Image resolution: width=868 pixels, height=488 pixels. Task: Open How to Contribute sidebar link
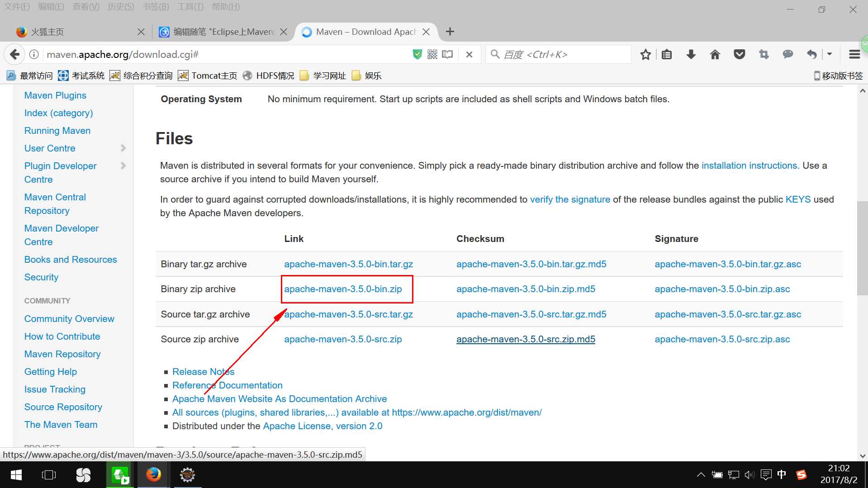[x=62, y=336]
